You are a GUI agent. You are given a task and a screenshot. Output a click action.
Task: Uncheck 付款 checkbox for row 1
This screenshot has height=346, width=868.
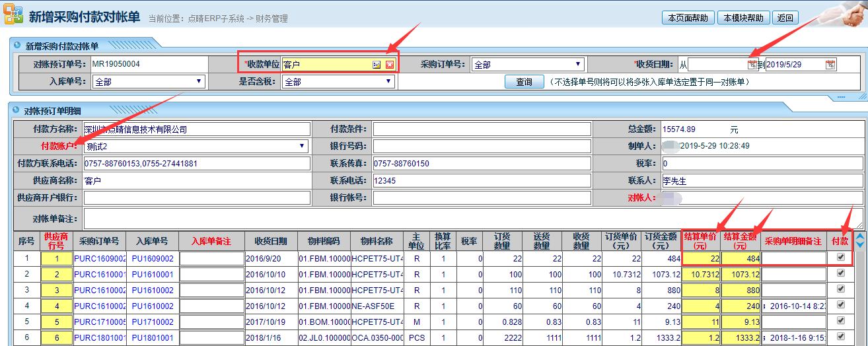coord(840,258)
